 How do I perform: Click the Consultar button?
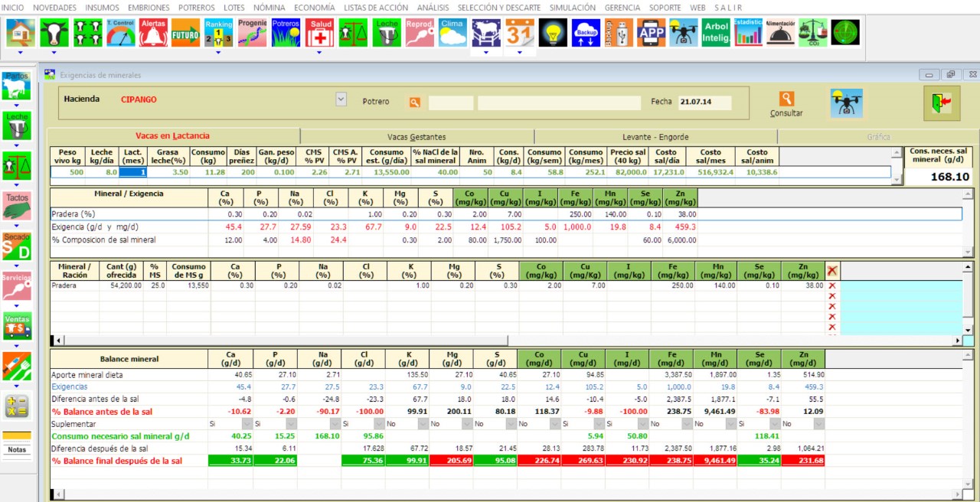[786, 105]
